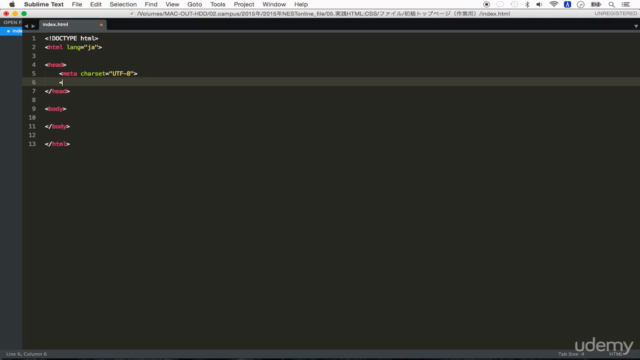The image size is (640, 360).
Task: Open the Tab Size: 4 selector
Action: (571, 354)
